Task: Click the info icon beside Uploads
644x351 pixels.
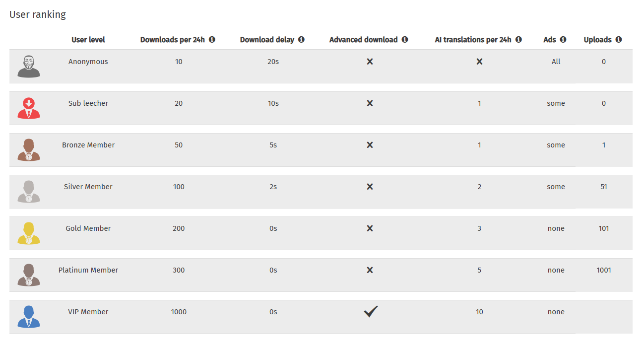Action: pyautogui.click(x=619, y=40)
